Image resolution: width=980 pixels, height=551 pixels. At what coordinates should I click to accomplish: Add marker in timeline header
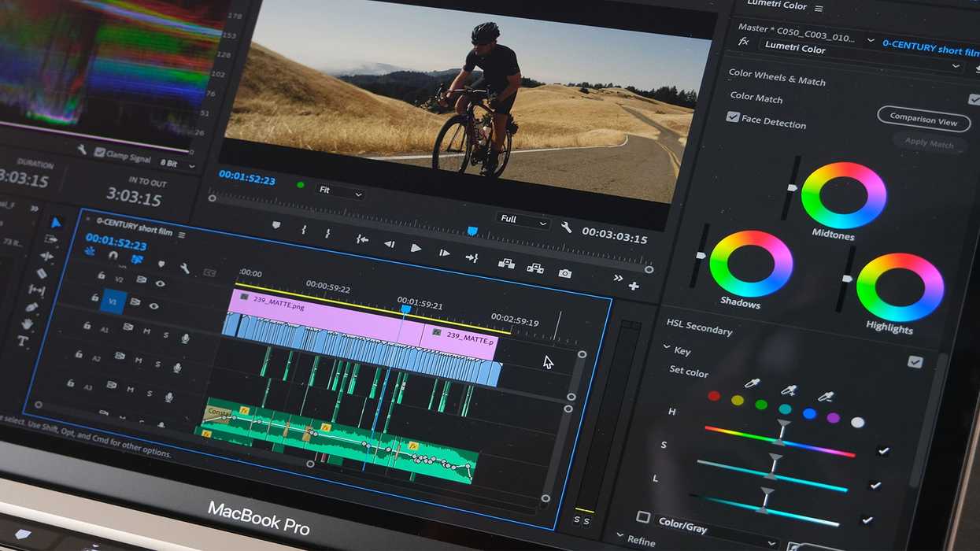[x=161, y=264]
